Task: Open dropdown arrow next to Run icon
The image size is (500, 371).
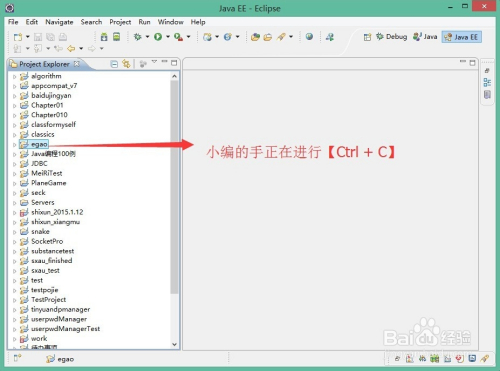Action: (x=168, y=37)
